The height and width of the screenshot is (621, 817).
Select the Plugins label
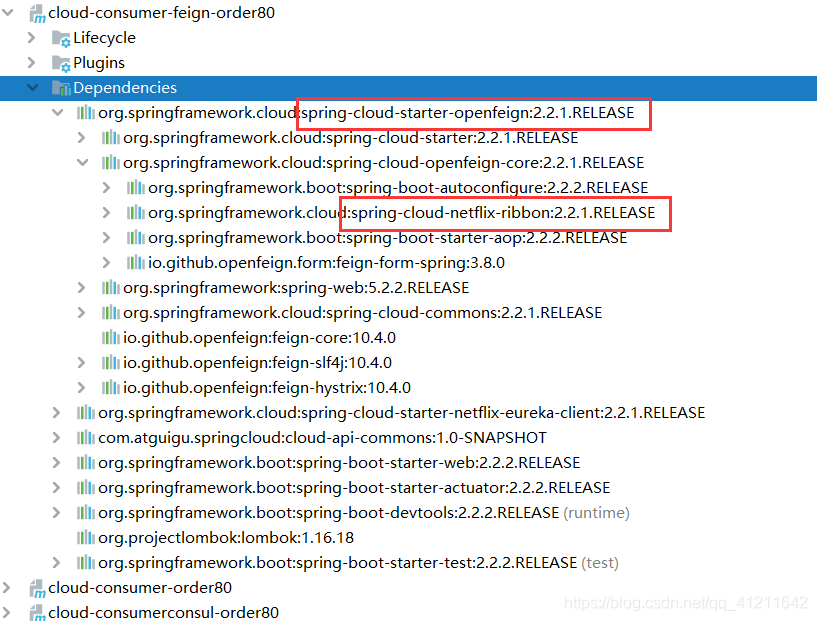click(x=99, y=63)
